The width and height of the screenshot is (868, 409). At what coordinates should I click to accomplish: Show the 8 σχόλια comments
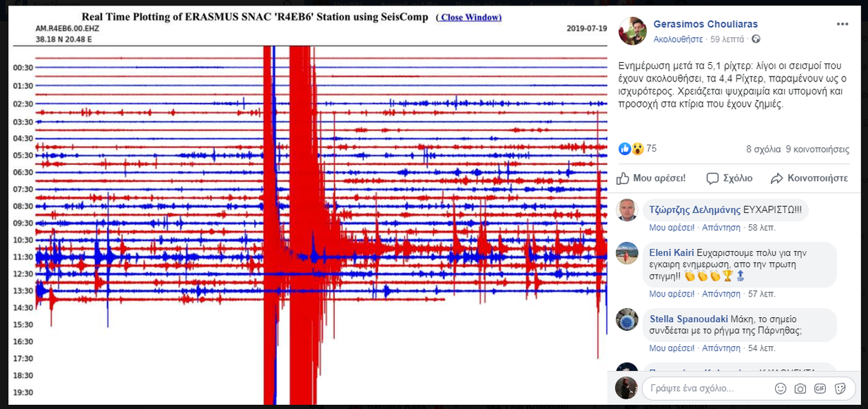[763, 148]
